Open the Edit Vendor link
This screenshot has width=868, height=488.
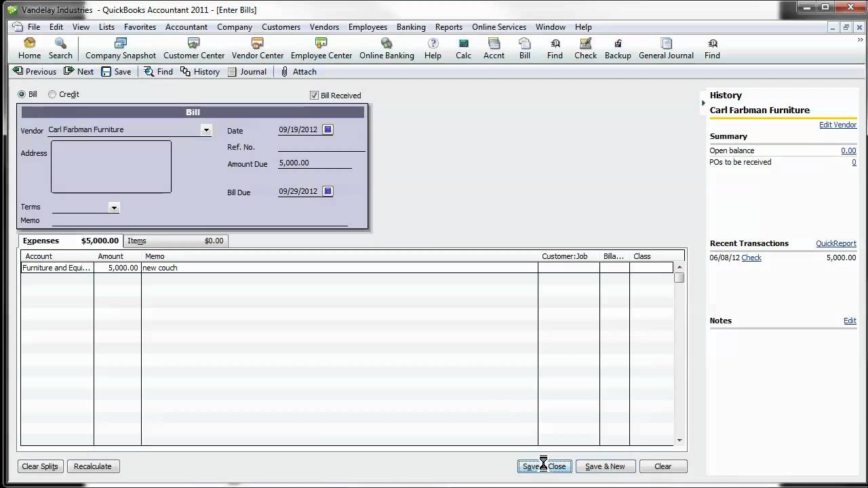837,125
